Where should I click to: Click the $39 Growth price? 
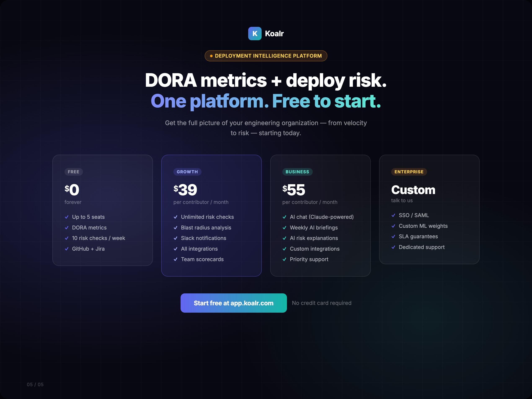click(x=185, y=190)
